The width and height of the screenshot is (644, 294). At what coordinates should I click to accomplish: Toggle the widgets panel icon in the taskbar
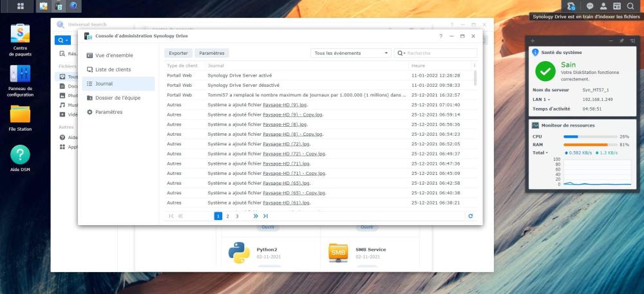click(617, 6)
